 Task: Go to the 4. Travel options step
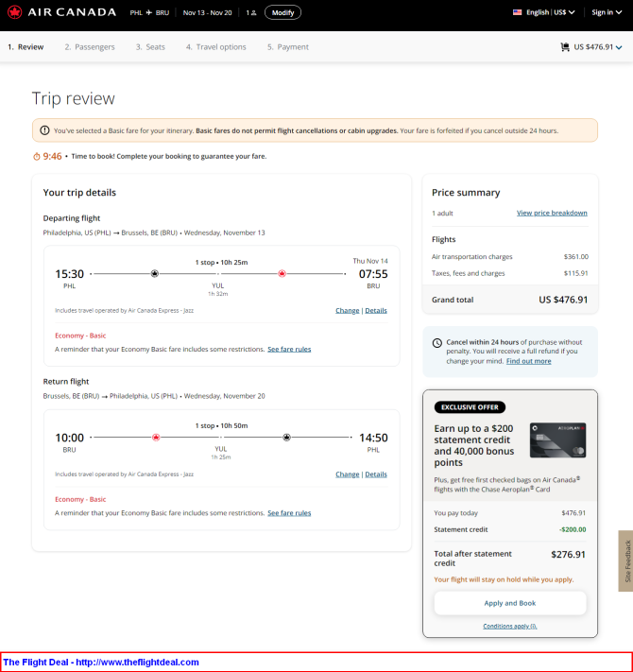[x=215, y=47]
